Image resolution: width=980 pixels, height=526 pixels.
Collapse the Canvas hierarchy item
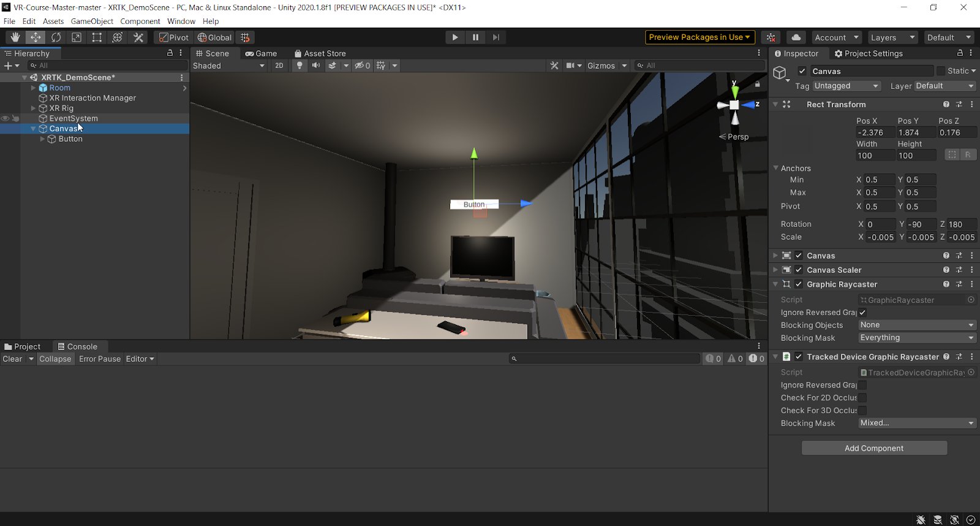point(33,129)
